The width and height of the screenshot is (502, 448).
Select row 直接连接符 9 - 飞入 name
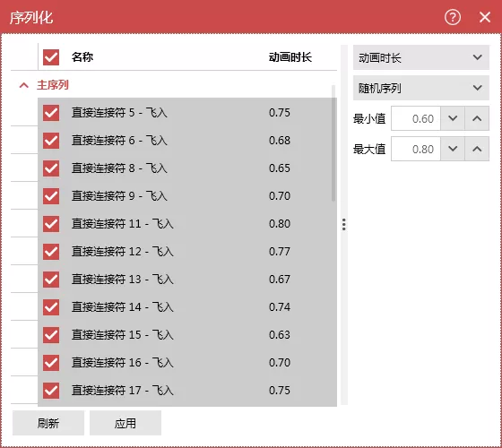[x=119, y=196]
